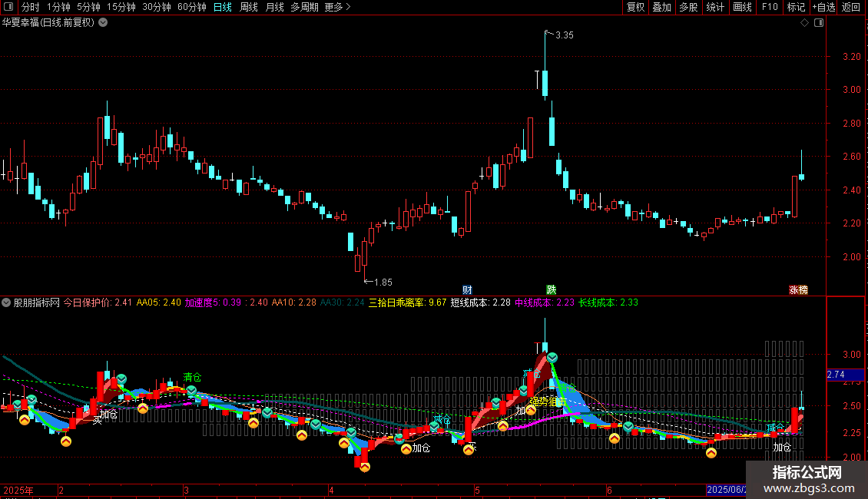Open the 复权 adjustment option

tap(635, 7)
